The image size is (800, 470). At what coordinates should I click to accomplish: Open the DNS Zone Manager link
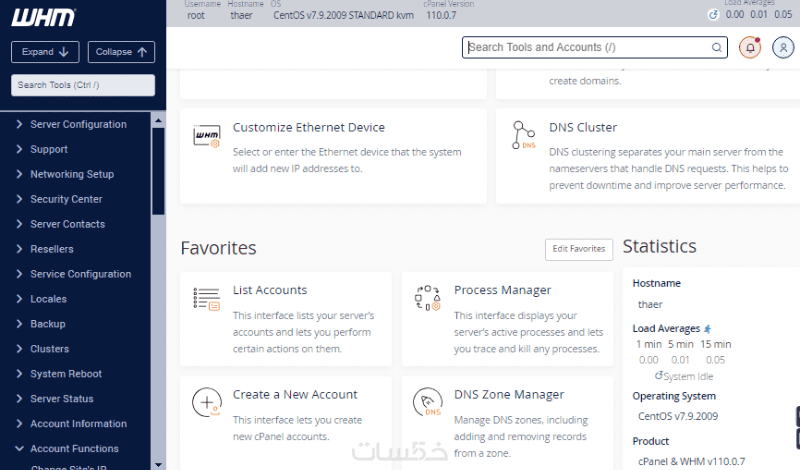[x=509, y=394]
